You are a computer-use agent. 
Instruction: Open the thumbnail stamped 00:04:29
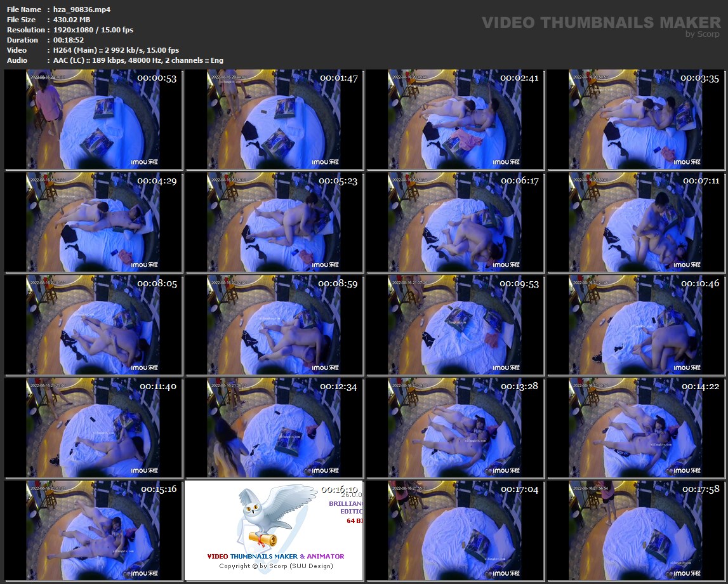coord(93,222)
